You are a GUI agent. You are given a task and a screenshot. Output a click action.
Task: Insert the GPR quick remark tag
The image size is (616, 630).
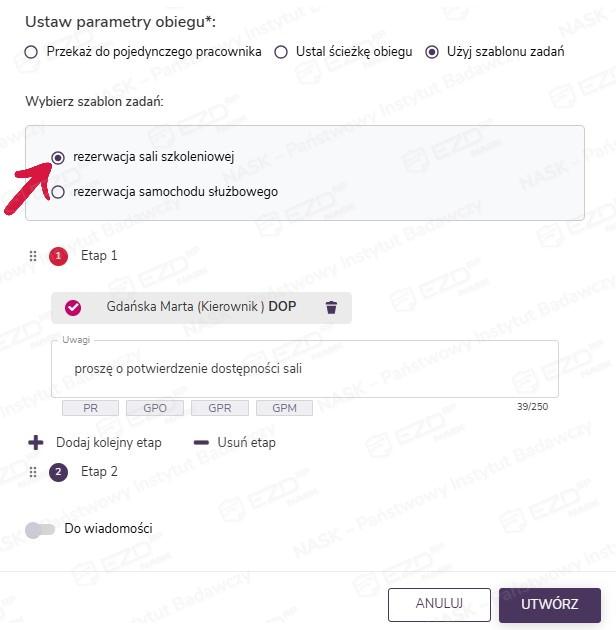click(219, 408)
